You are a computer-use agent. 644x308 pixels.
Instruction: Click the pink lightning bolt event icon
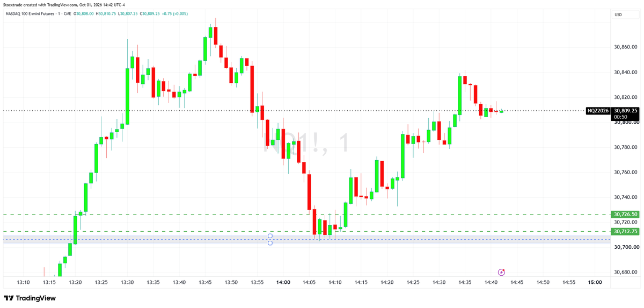click(501, 273)
